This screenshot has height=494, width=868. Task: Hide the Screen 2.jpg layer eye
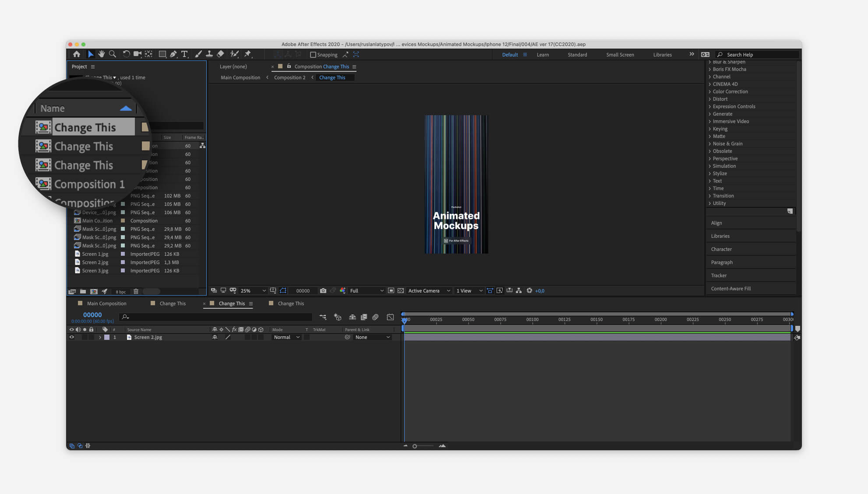tap(72, 337)
